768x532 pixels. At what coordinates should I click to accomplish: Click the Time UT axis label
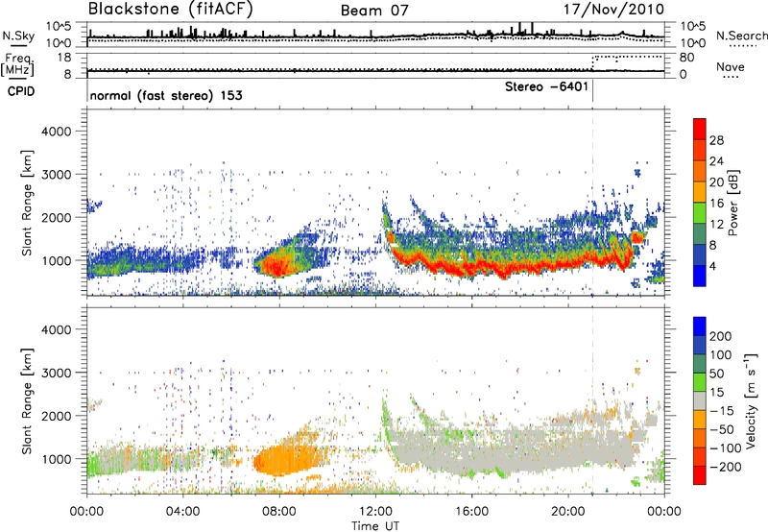[x=375, y=526]
